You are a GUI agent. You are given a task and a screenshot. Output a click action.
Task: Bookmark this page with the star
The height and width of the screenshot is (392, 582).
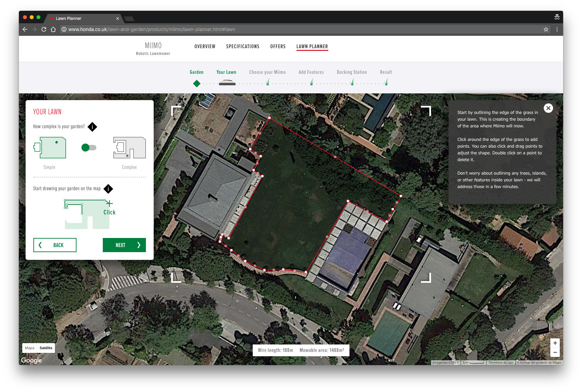pyautogui.click(x=546, y=29)
